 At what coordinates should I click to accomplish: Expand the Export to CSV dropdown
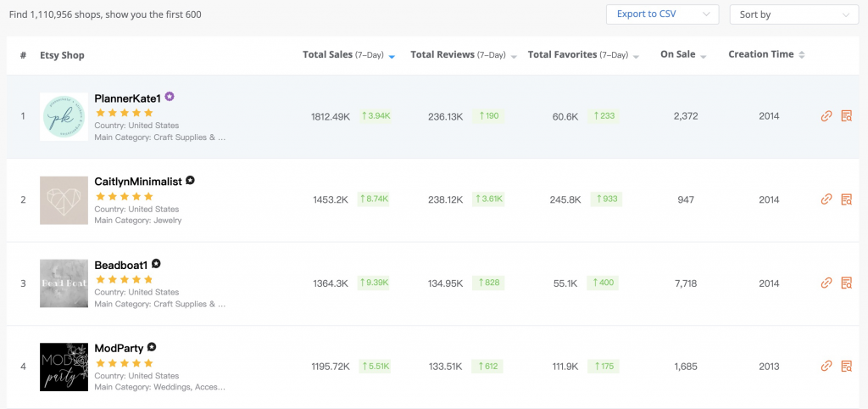click(x=662, y=14)
